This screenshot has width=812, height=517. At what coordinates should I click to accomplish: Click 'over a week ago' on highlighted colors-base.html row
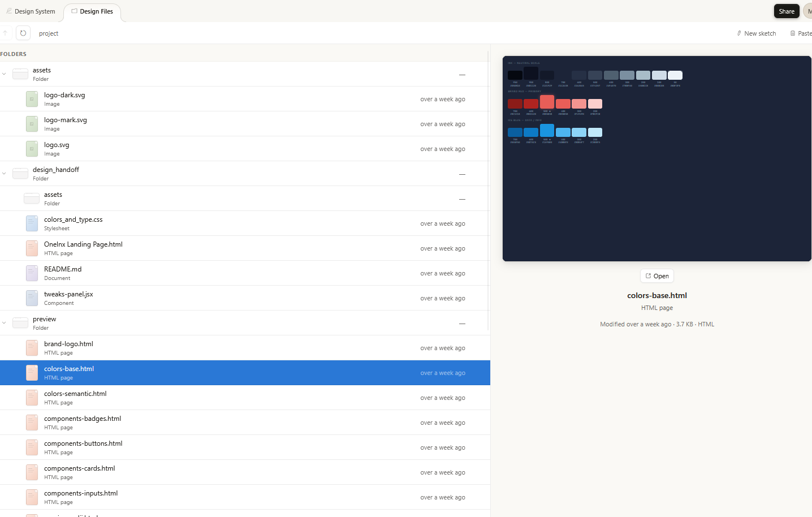coord(443,373)
